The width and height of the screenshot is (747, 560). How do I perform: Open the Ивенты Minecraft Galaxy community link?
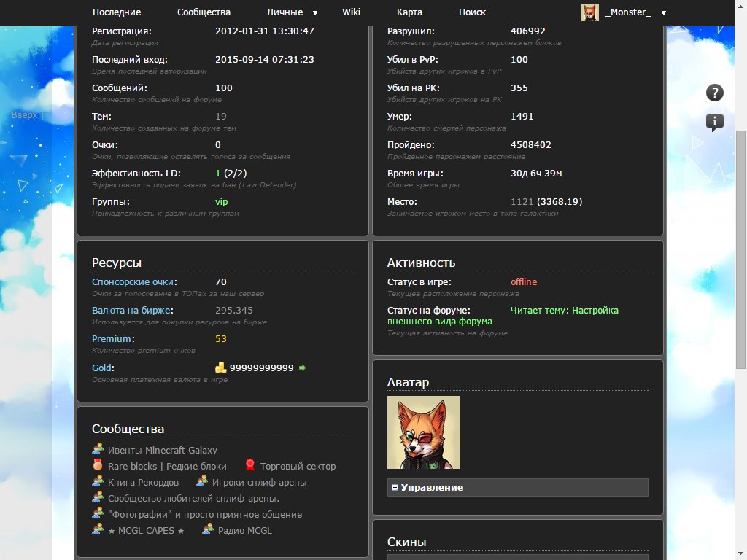click(x=162, y=450)
